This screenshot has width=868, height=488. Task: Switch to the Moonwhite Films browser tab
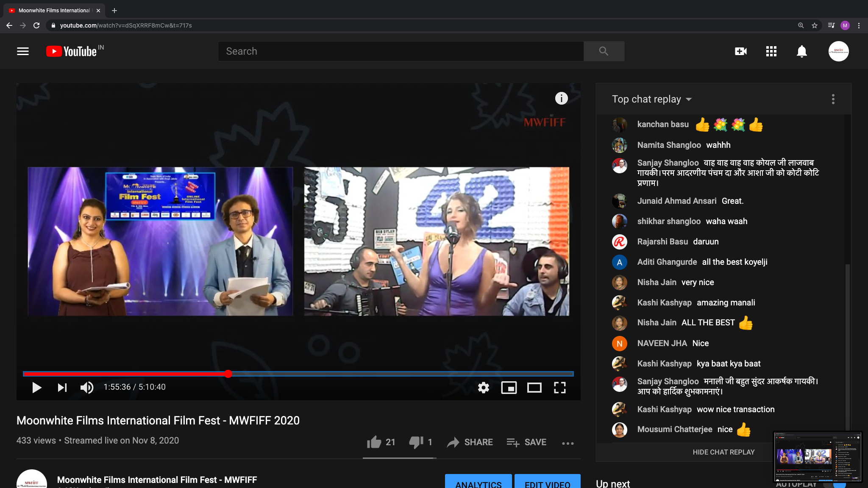[54, 11]
